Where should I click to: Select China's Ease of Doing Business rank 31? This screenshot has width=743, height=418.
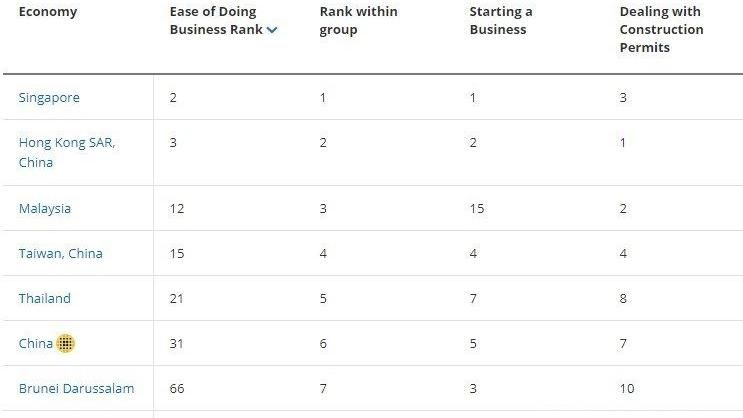point(176,344)
